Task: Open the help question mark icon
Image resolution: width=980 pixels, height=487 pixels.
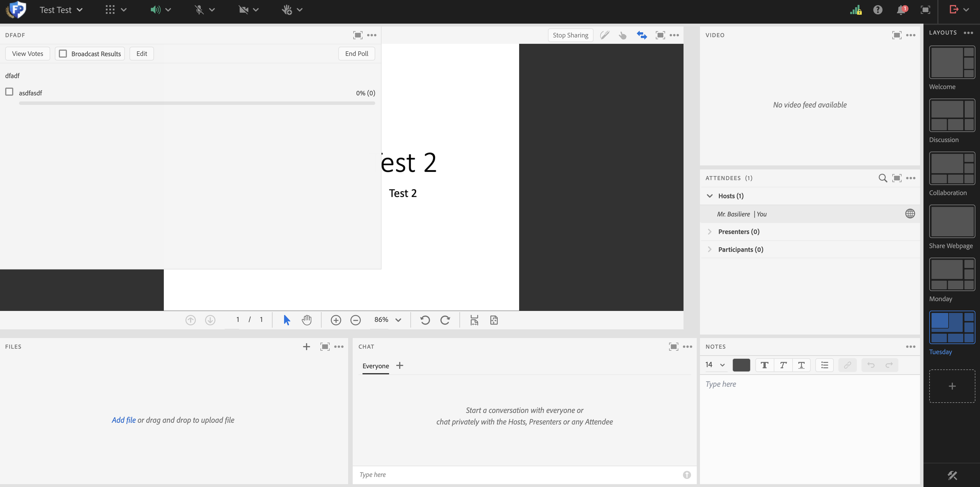Action: pos(878,10)
